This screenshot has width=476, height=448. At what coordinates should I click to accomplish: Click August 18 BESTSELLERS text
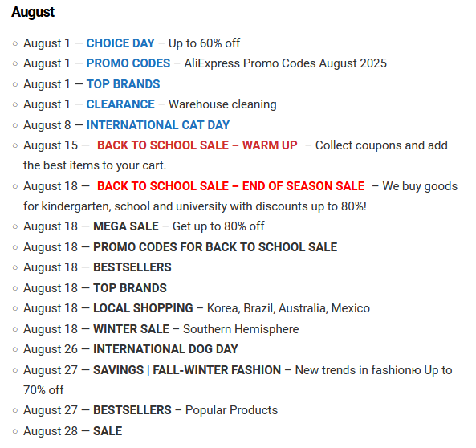(132, 267)
